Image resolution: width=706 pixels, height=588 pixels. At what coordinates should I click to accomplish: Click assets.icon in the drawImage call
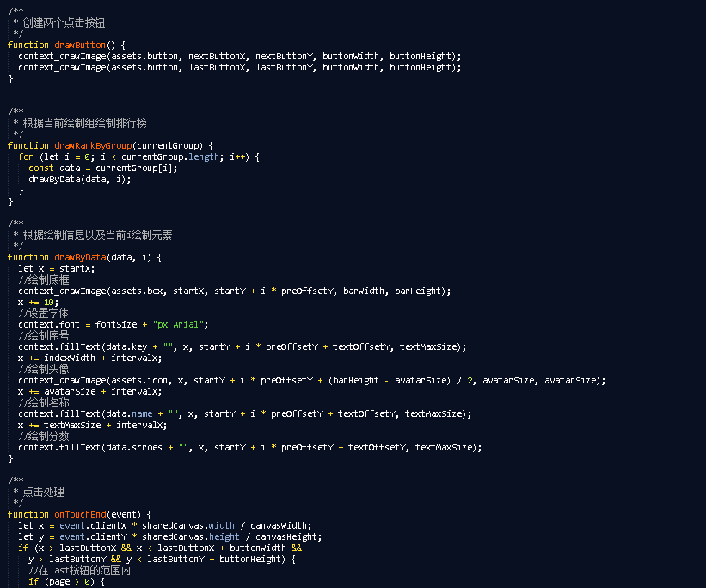(x=139, y=381)
